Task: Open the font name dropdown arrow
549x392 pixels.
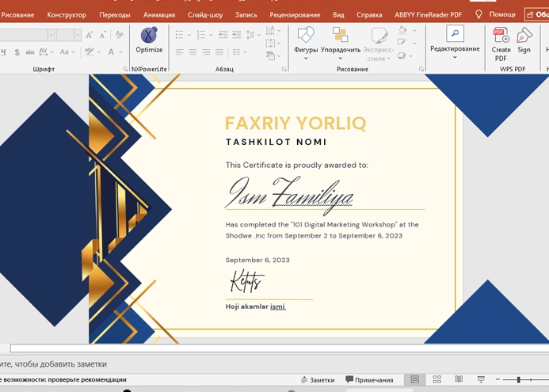Action: click(x=51, y=35)
